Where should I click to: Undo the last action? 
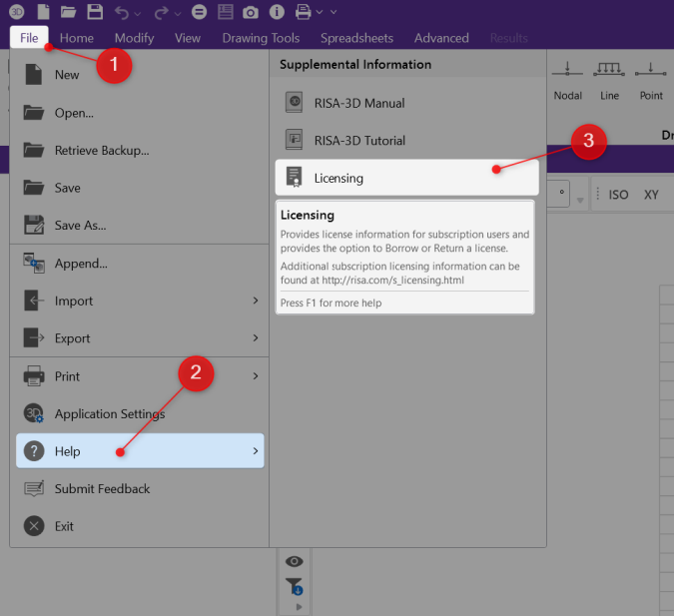pos(122,13)
